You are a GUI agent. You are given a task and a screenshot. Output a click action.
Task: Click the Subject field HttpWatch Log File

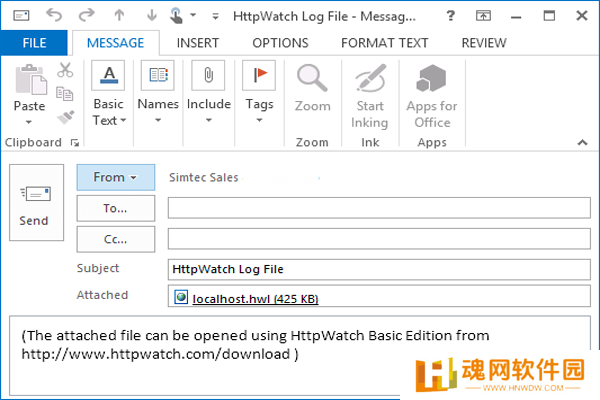379,269
